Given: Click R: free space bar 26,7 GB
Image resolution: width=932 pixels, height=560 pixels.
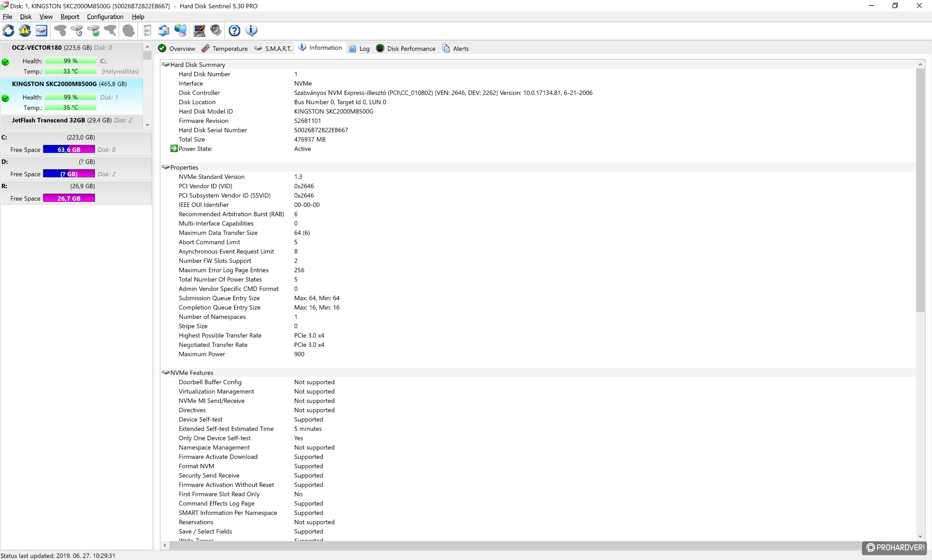Looking at the screenshot, I should click(x=69, y=198).
